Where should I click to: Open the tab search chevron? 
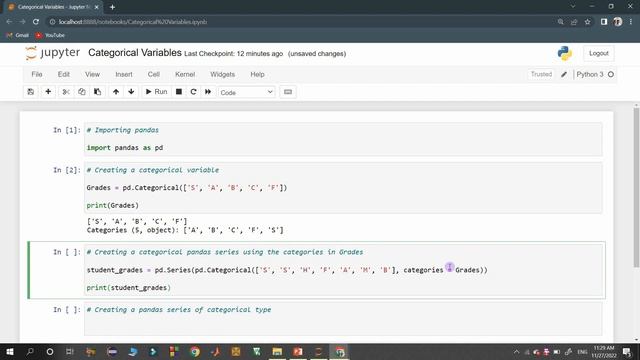click(573, 7)
